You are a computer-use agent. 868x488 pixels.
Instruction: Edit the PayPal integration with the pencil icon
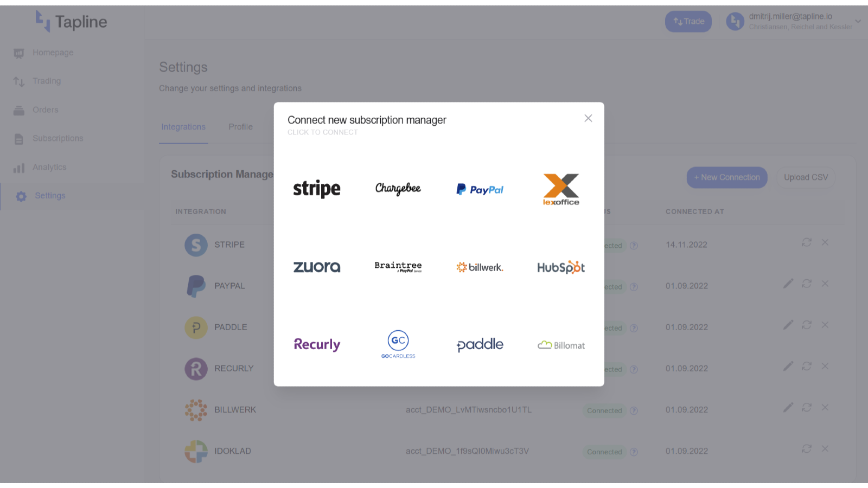788,284
